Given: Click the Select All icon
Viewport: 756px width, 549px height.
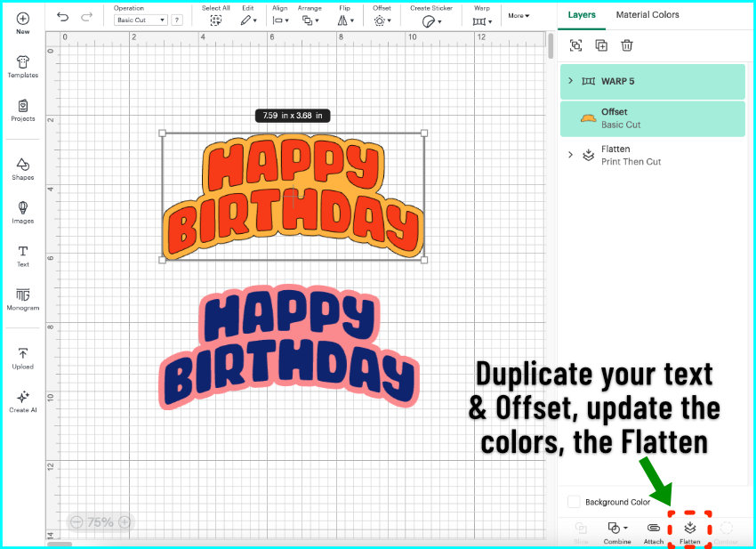Looking at the screenshot, I should (x=215, y=20).
